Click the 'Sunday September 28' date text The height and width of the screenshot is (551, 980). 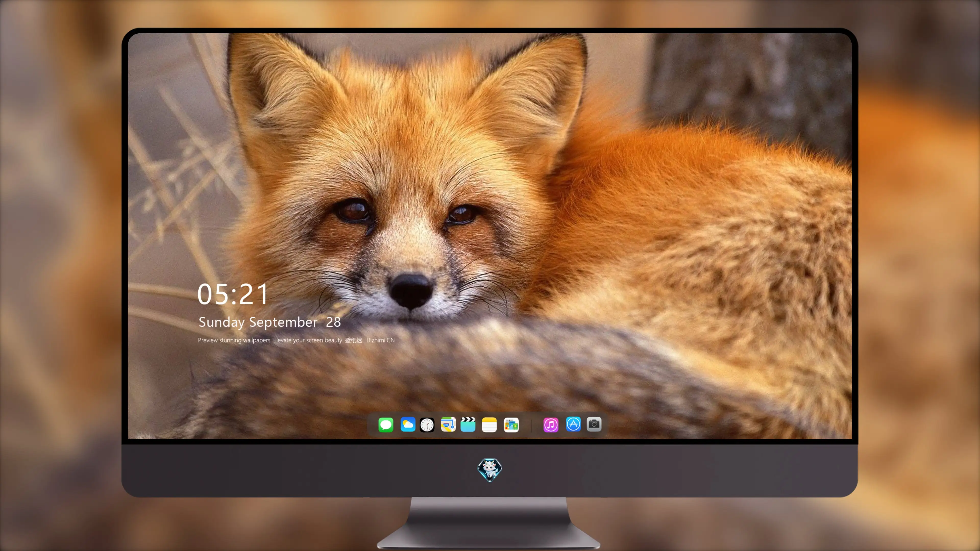point(270,322)
